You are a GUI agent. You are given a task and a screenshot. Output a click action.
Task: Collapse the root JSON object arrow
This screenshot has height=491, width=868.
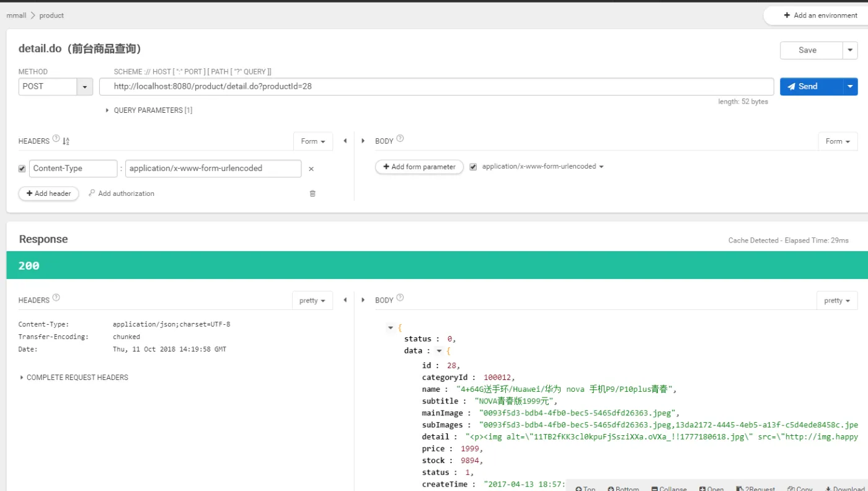(x=391, y=327)
